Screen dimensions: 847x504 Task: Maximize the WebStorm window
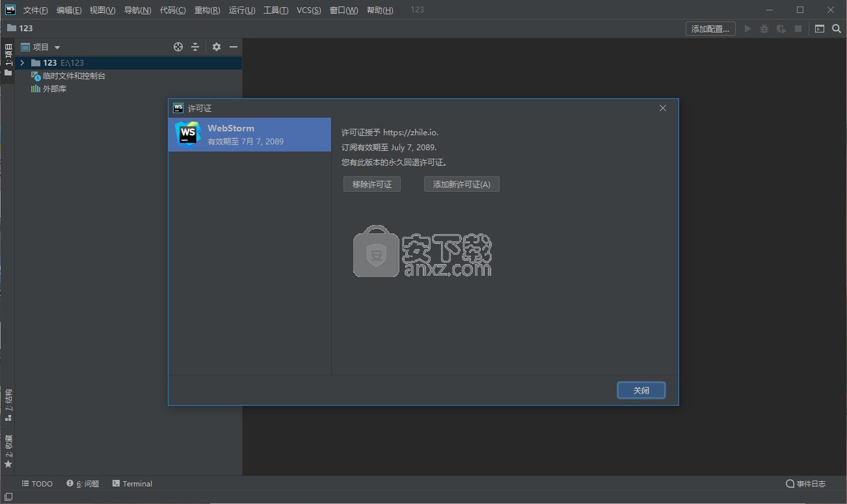[x=800, y=10]
